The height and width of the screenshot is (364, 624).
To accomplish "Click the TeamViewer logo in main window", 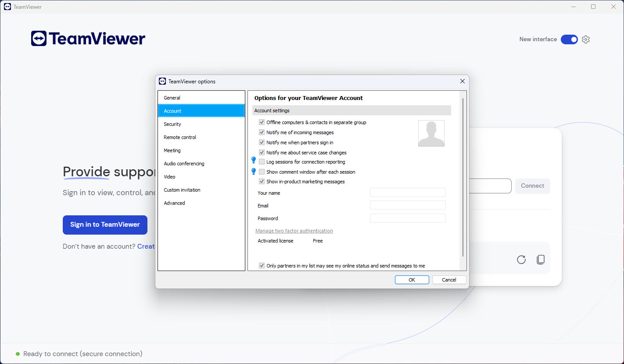I will pyautogui.click(x=88, y=39).
